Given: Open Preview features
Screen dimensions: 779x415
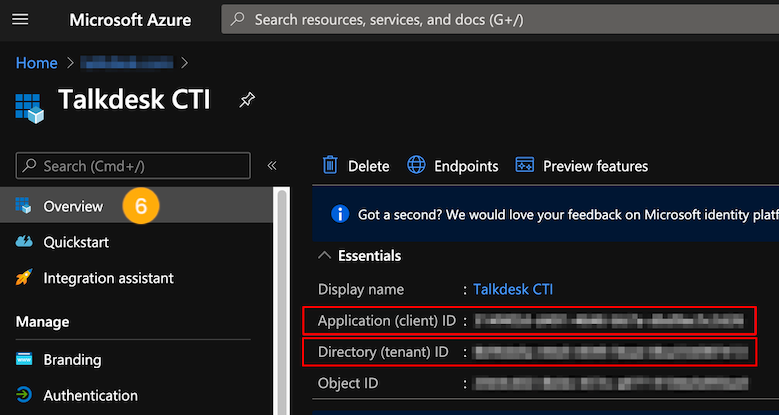Looking at the screenshot, I should (582, 166).
